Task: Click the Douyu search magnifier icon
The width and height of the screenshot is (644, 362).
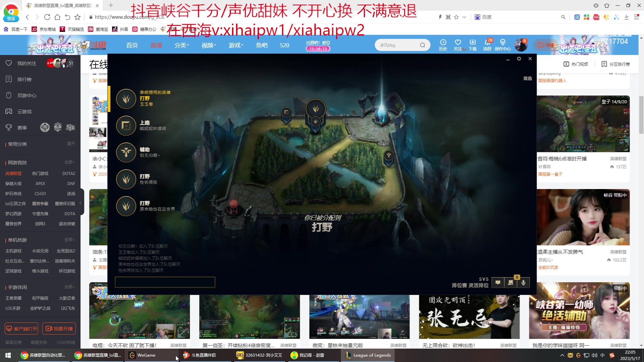Action: click(x=422, y=45)
